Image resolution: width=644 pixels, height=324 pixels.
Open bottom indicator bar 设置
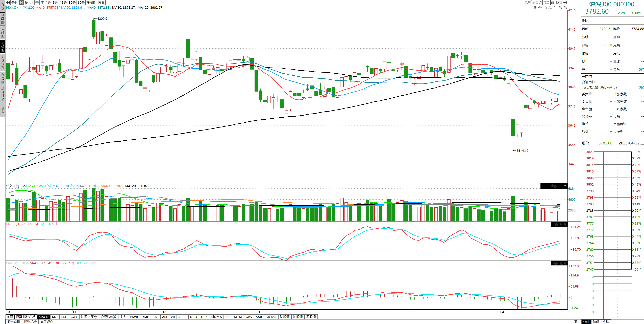point(10,317)
